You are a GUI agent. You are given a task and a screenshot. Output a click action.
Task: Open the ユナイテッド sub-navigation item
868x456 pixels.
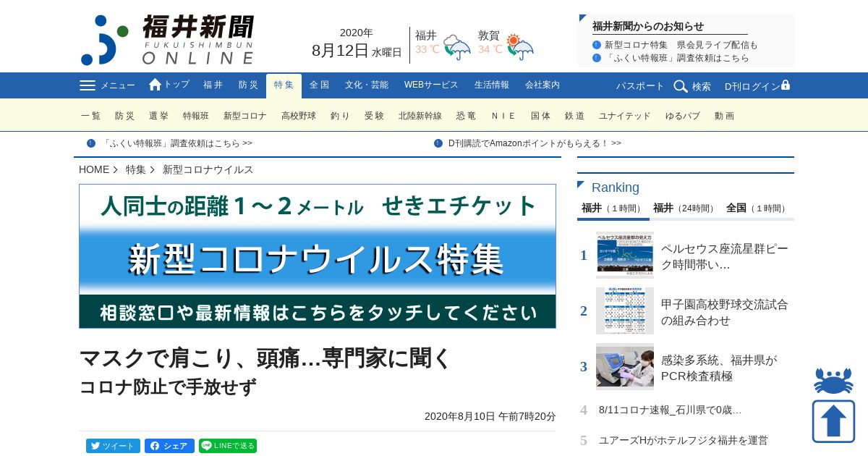[x=625, y=116]
